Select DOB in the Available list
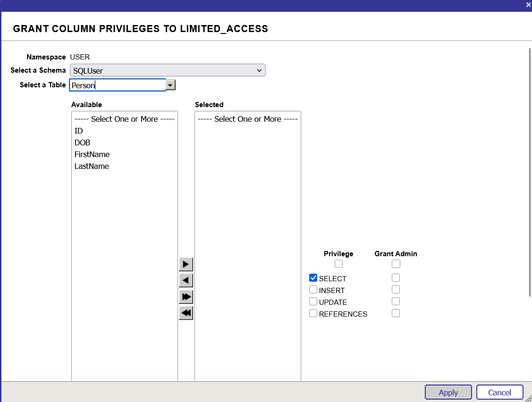The image size is (532, 402). (x=82, y=142)
